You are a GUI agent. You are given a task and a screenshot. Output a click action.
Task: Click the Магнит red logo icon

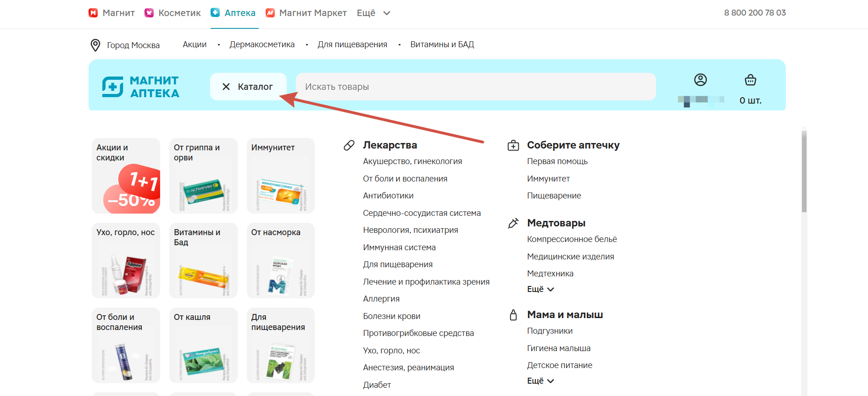93,13
